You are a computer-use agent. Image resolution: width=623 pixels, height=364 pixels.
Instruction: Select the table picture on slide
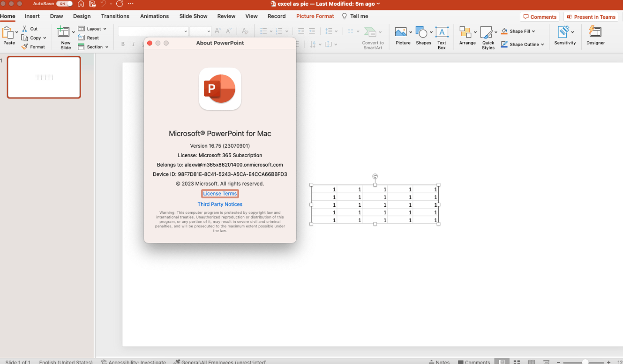375,204
